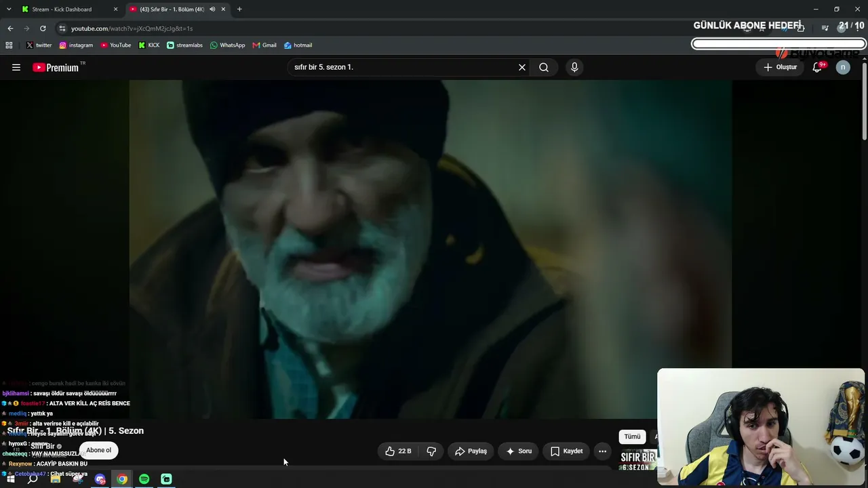Image resolution: width=868 pixels, height=488 pixels.
Task: Open Windows taskbar search
Action: 33,479
